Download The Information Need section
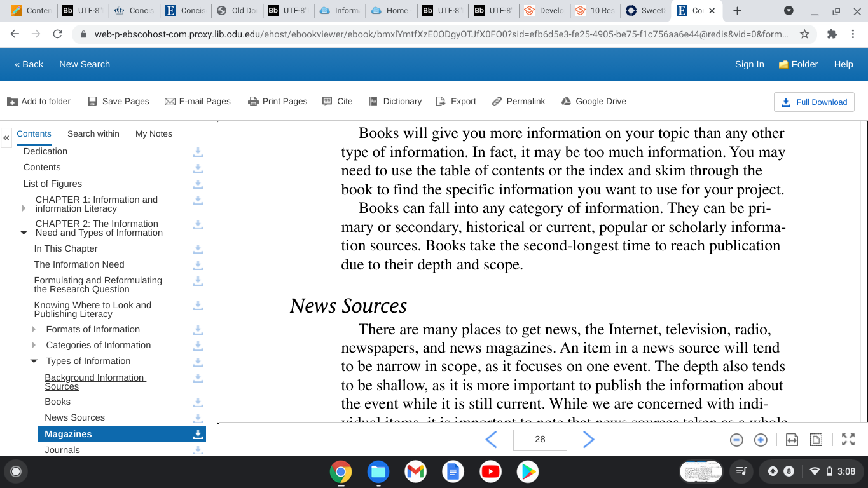 (198, 265)
